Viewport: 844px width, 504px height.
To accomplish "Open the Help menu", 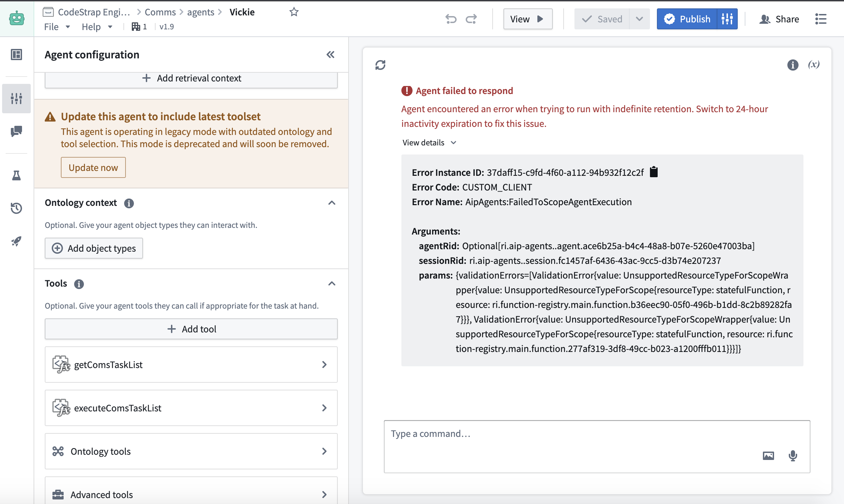I will coord(97,27).
